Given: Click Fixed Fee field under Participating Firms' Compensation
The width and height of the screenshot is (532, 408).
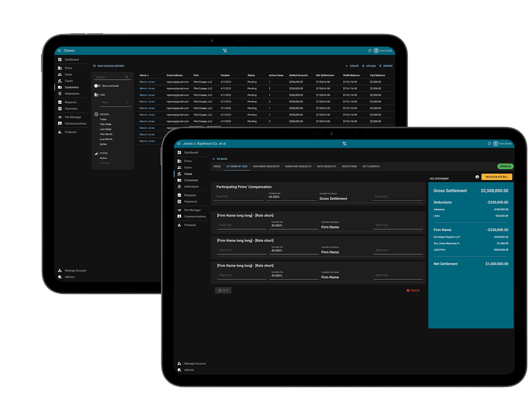Looking at the screenshot, I should (x=239, y=197).
